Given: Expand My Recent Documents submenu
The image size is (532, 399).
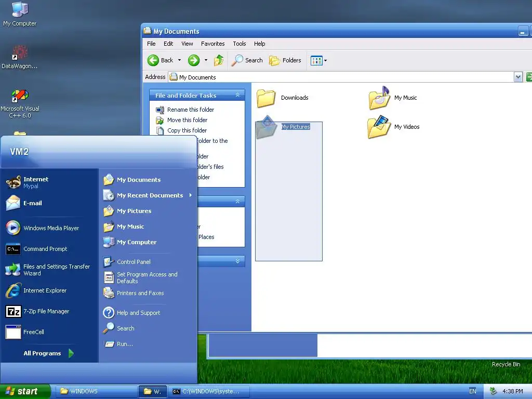Looking at the screenshot, I should [x=148, y=195].
